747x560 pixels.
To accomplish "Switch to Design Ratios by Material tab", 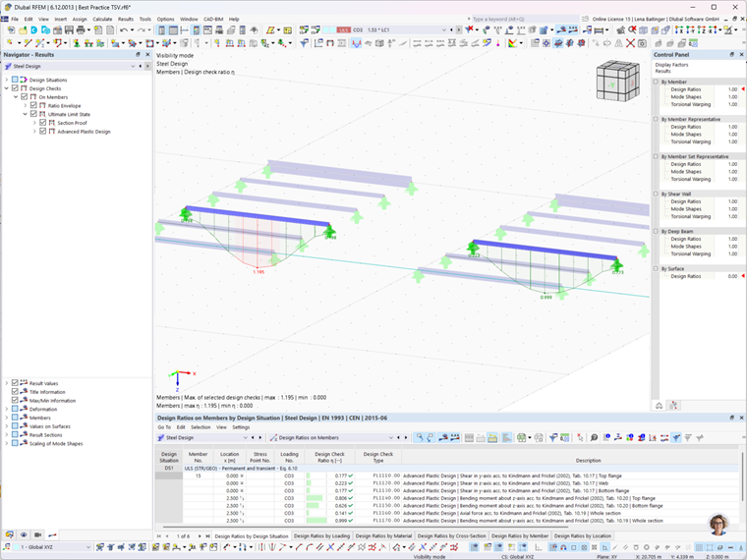I will [x=383, y=535].
